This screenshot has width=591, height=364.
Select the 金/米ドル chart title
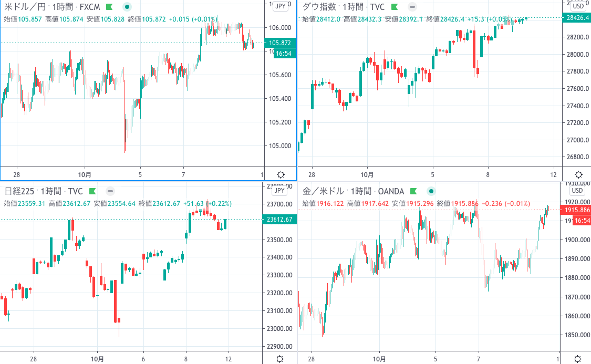tap(324, 191)
